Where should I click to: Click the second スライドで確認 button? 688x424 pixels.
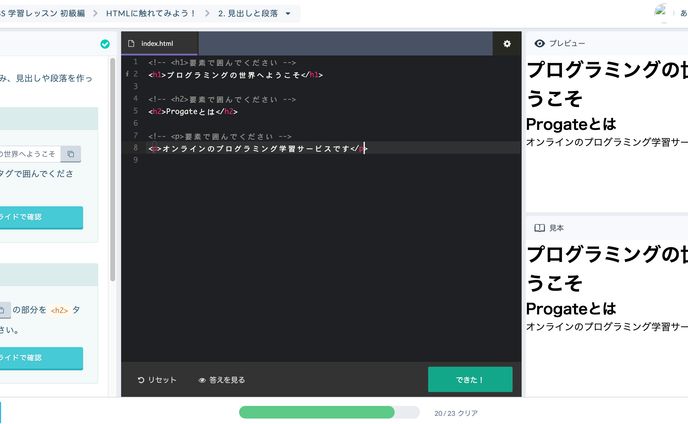(41, 358)
